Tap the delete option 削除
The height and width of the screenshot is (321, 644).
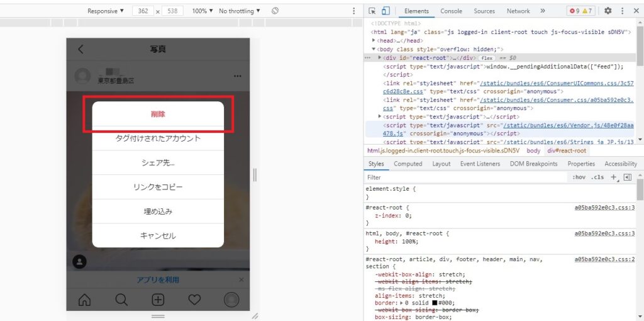pyautogui.click(x=158, y=114)
